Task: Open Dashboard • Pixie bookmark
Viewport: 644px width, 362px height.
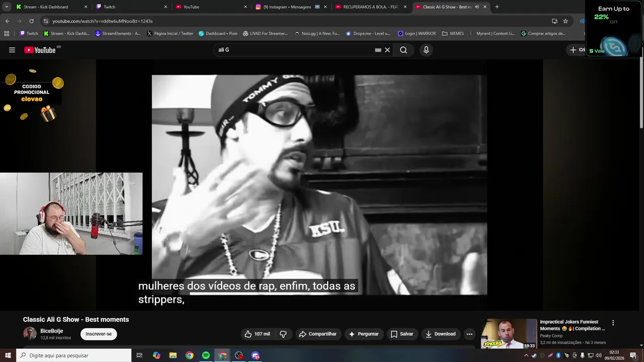Action: 218,34
